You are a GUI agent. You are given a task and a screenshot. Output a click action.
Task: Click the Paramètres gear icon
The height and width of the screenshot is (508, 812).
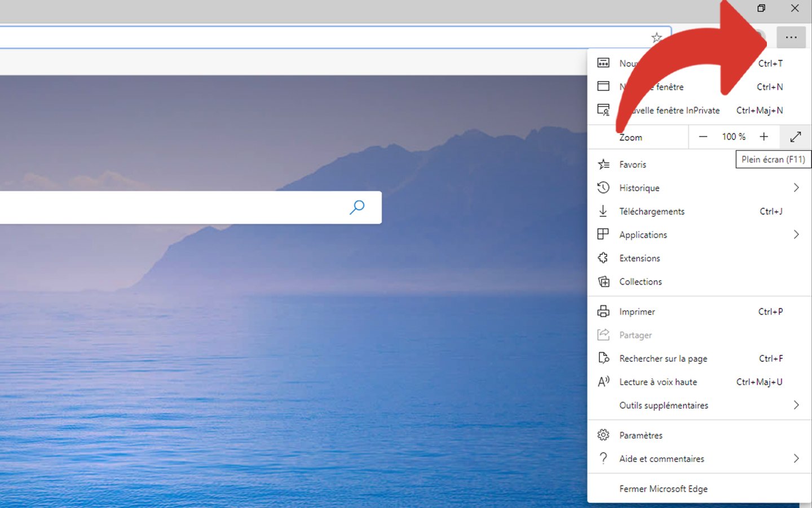tap(603, 435)
